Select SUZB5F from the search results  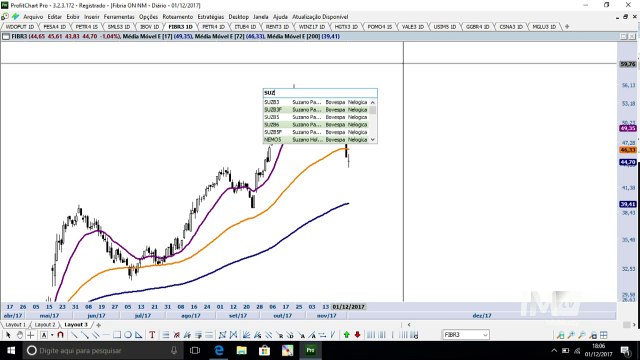pyautogui.click(x=316, y=132)
